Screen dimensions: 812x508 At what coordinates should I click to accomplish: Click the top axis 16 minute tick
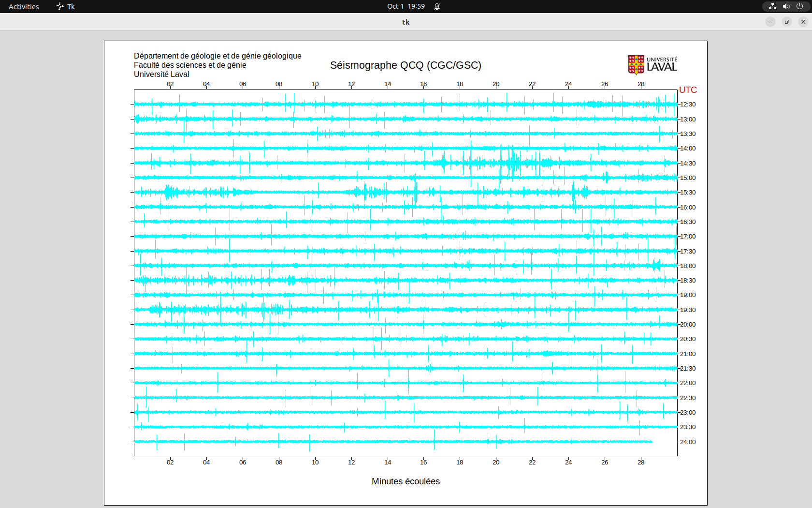[423, 84]
